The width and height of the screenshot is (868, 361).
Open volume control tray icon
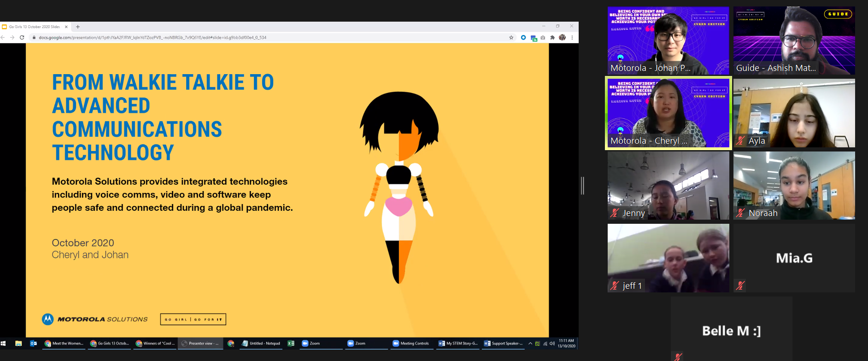click(552, 344)
